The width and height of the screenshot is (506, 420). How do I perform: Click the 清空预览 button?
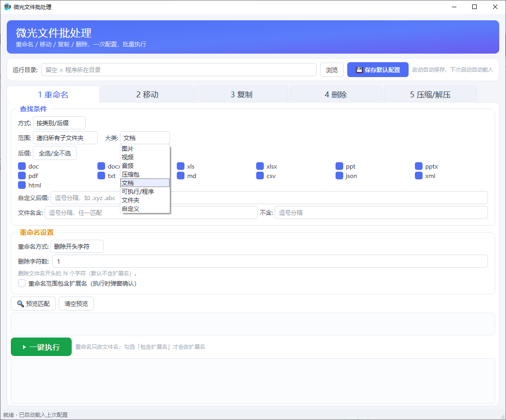(x=76, y=304)
